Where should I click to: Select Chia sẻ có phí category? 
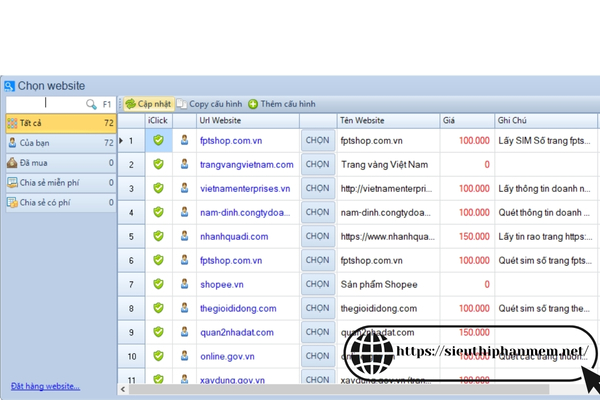[x=61, y=202]
